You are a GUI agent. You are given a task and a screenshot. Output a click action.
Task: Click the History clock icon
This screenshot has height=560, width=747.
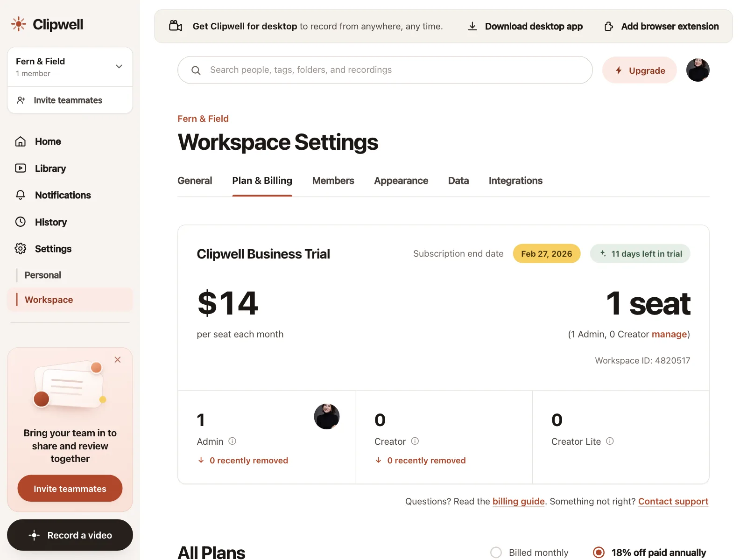[21, 222]
